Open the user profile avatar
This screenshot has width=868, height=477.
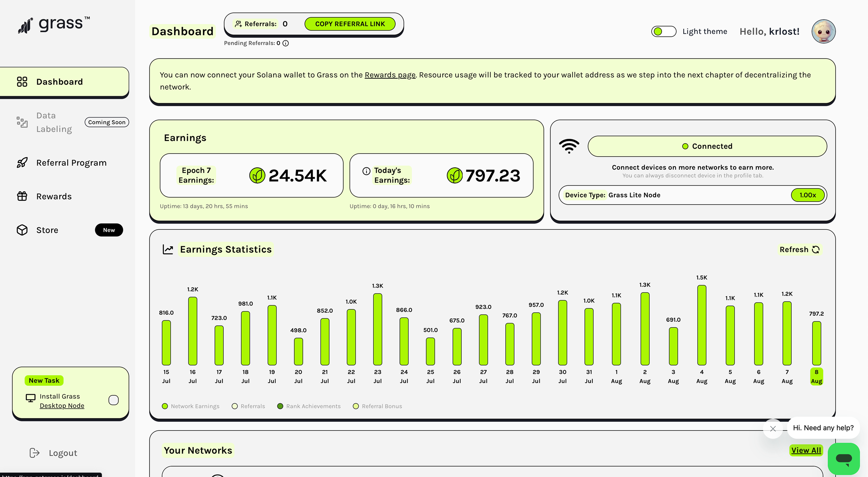pos(824,31)
